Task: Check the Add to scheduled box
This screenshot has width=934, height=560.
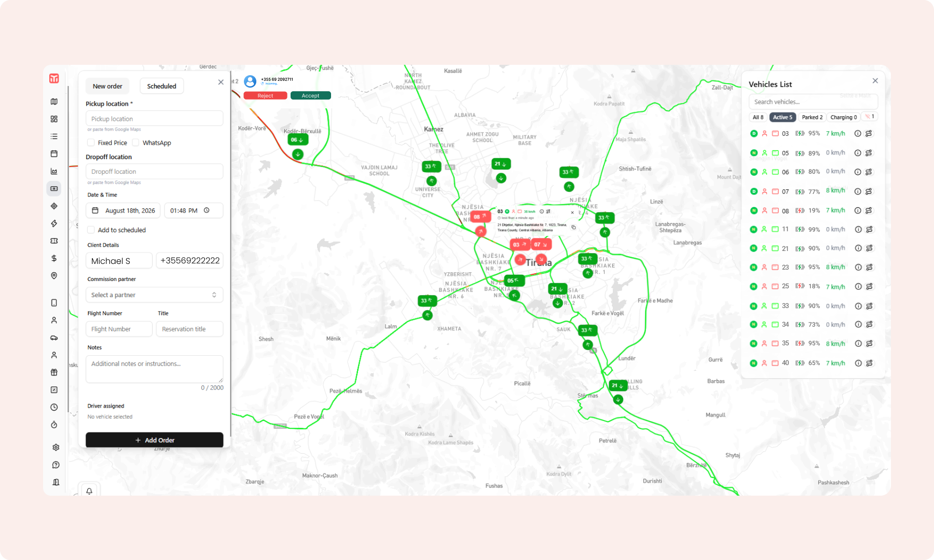Action: click(x=91, y=230)
